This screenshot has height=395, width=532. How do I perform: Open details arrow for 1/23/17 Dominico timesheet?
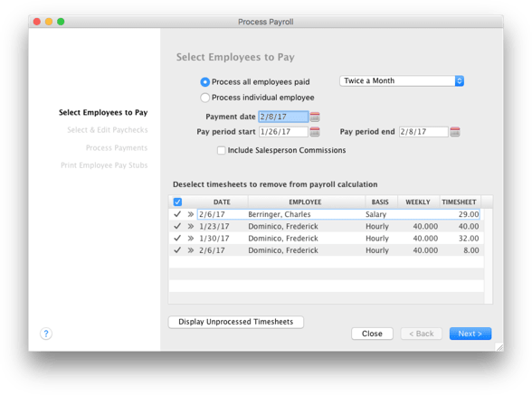point(191,226)
